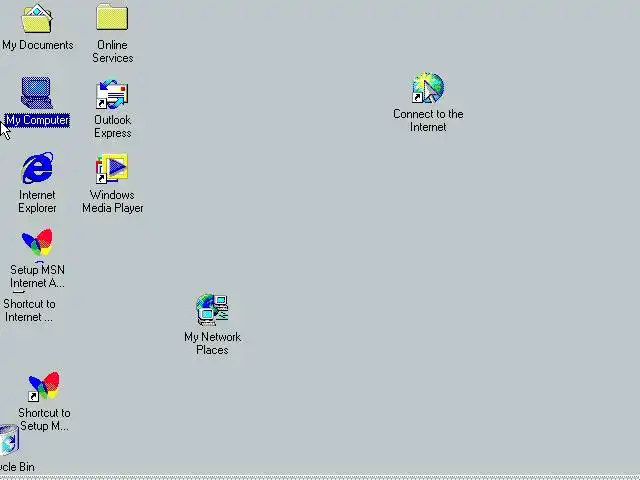This screenshot has height=480, width=640.
Task: Select the My Network Places icon
Action: click(x=212, y=310)
